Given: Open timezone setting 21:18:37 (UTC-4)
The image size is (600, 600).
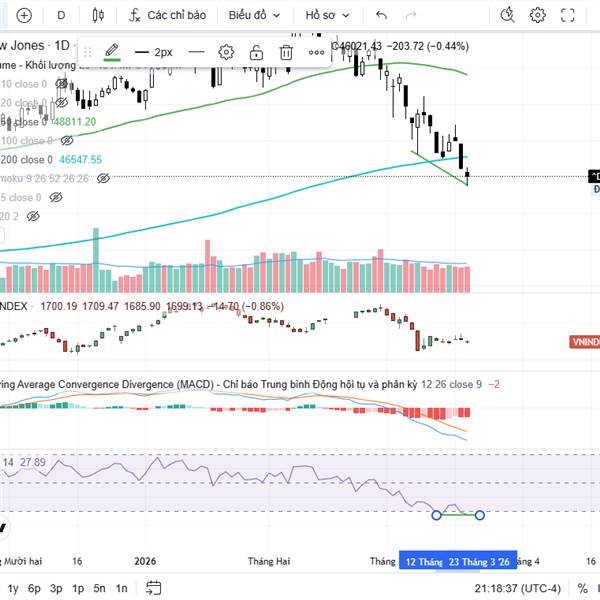Looking at the screenshot, I should pyautogui.click(x=518, y=588).
